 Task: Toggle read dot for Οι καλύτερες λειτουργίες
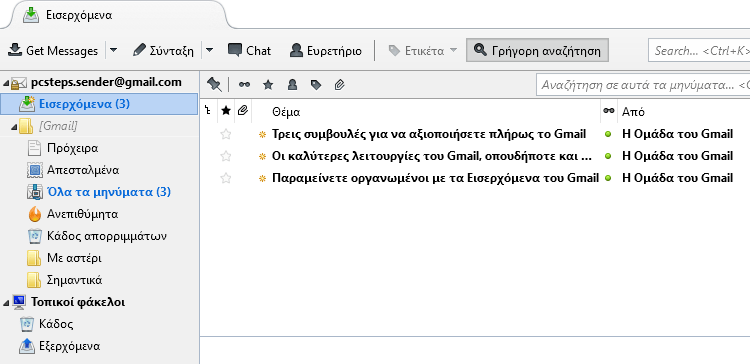(608, 156)
